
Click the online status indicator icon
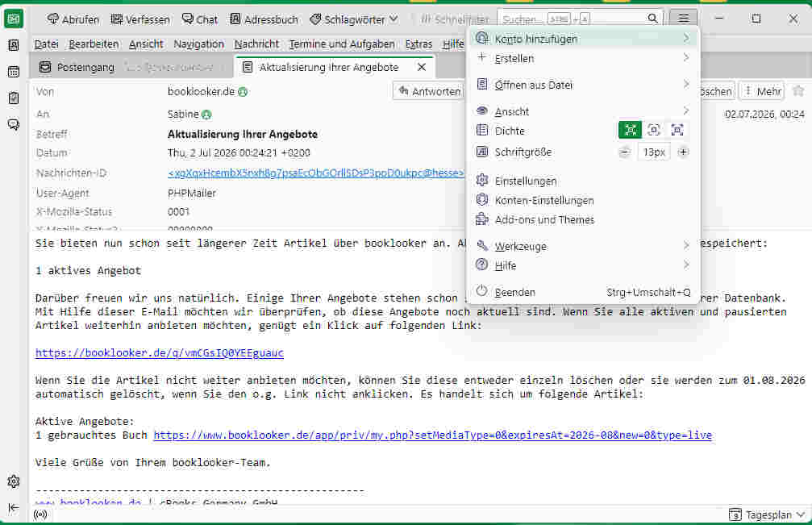pyautogui.click(x=40, y=515)
